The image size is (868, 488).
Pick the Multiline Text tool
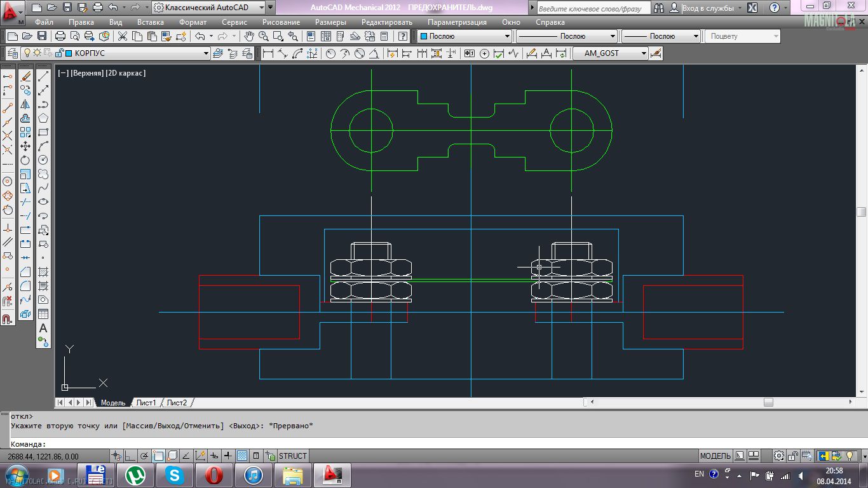tap(43, 329)
